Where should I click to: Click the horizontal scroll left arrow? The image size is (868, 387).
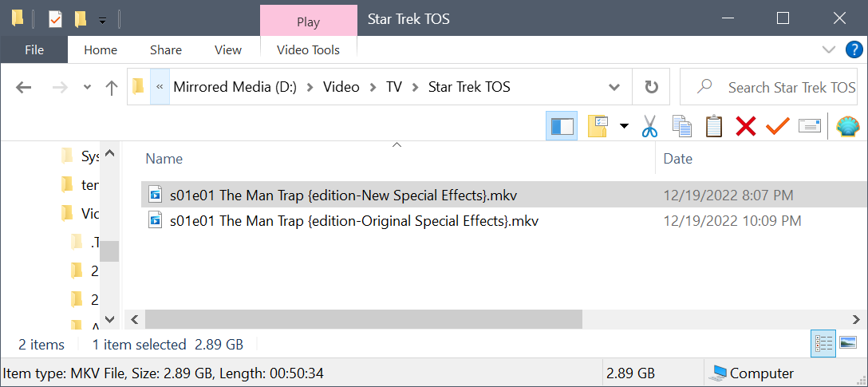tap(135, 319)
